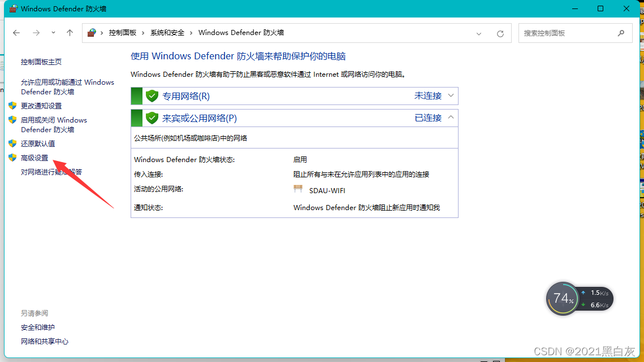The width and height of the screenshot is (644, 362).
Task: Click the 已连接 status text
Action: [x=428, y=118]
